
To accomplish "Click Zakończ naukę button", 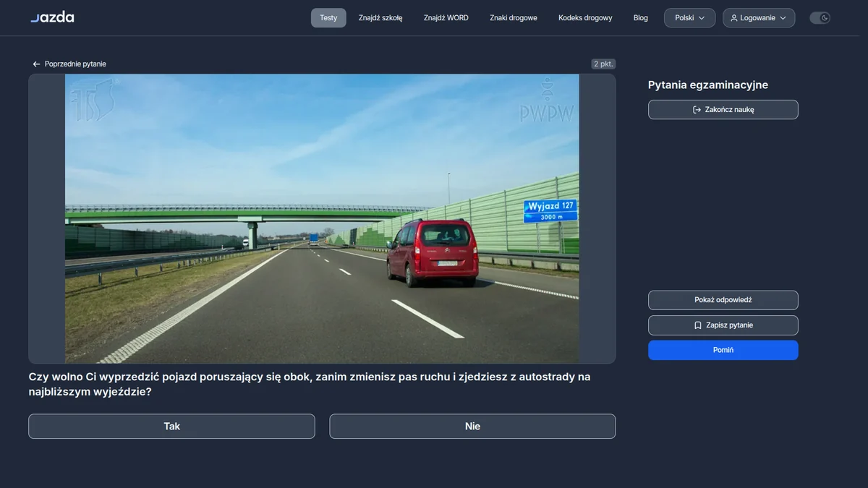I will (x=723, y=110).
